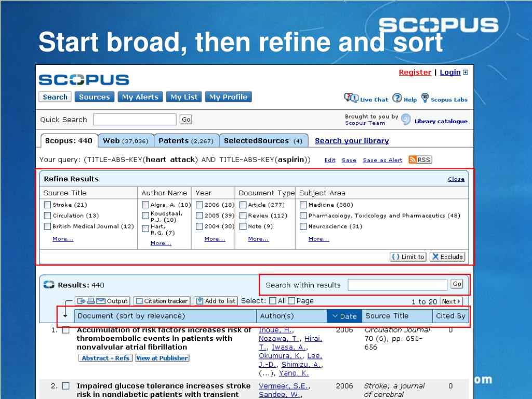Show More years
This screenshot has height=399, width=532.
pos(215,239)
